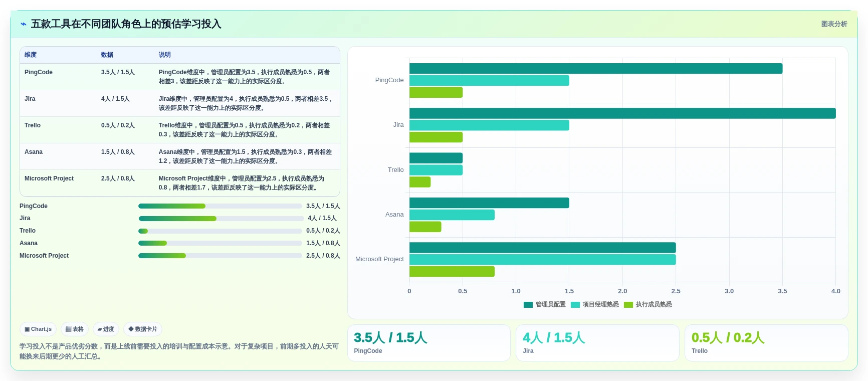Click the 图表分析 label in the header
This screenshot has width=868, height=381.
pyautogui.click(x=834, y=24)
